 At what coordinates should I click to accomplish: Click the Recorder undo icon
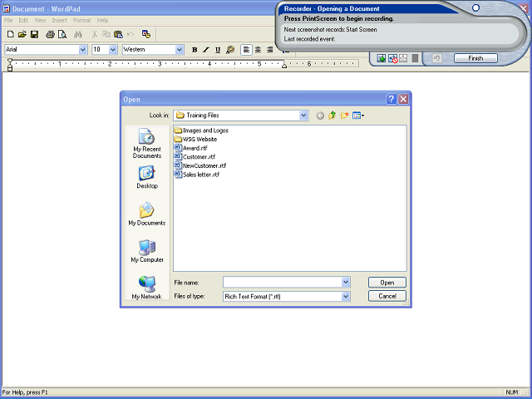436,58
